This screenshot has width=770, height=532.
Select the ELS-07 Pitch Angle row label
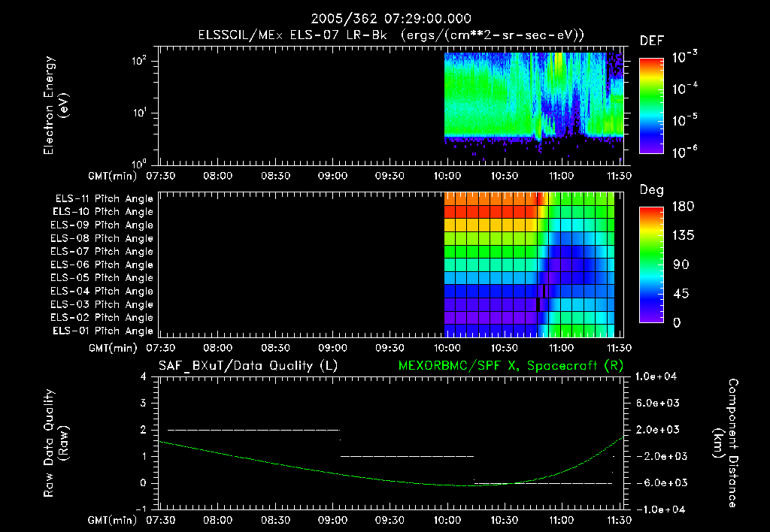(x=102, y=251)
